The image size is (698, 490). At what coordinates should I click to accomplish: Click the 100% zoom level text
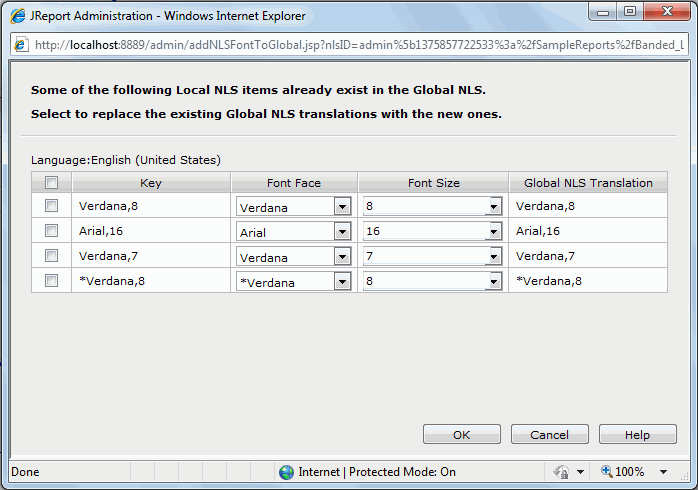tap(629, 472)
